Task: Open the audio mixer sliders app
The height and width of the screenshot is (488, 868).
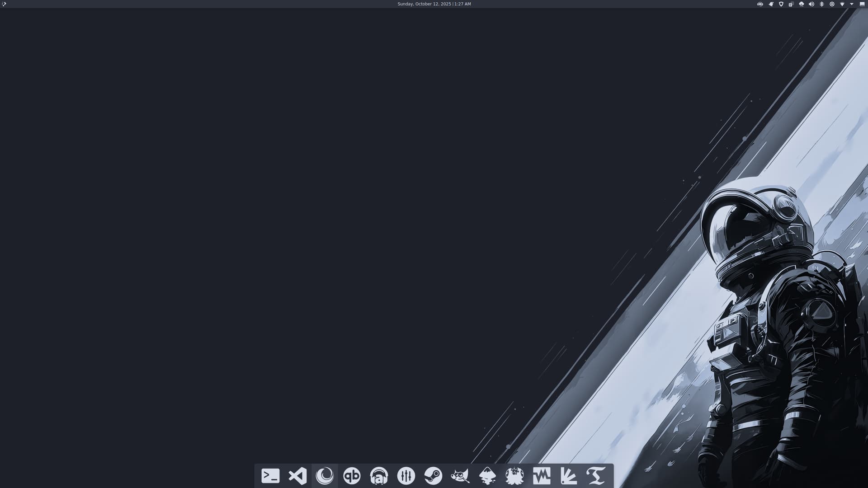Action: pos(406,476)
